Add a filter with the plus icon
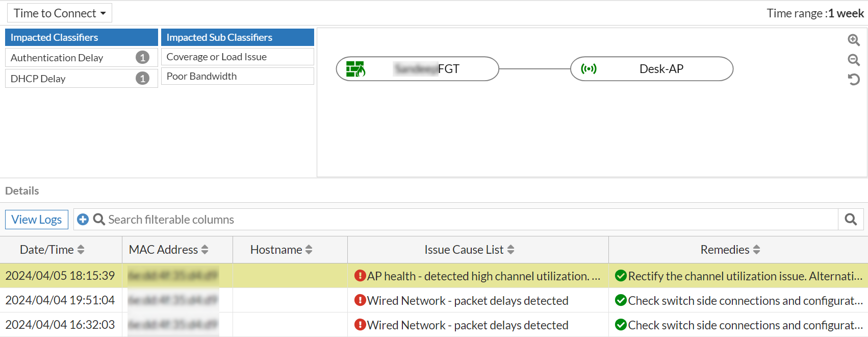This screenshot has width=868, height=337. click(83, 220)
